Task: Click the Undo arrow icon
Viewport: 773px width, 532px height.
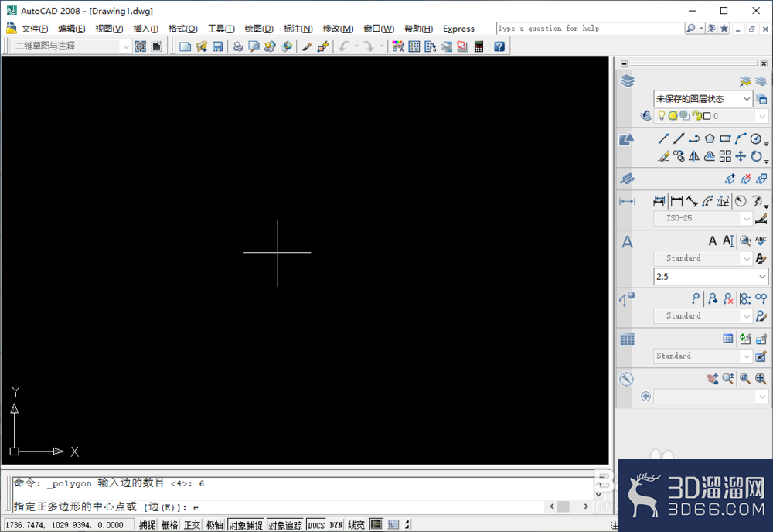Action: pos(344,46)
